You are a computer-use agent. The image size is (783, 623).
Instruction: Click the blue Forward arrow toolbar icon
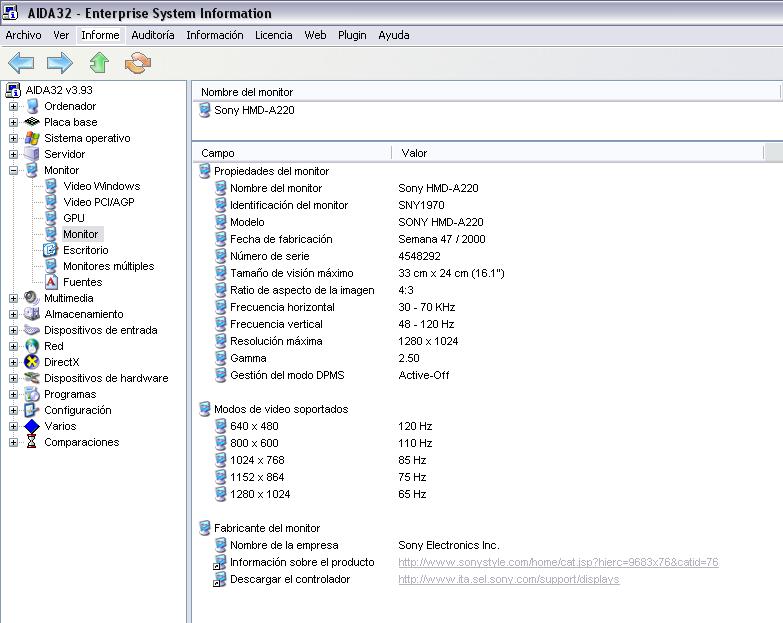60,64
